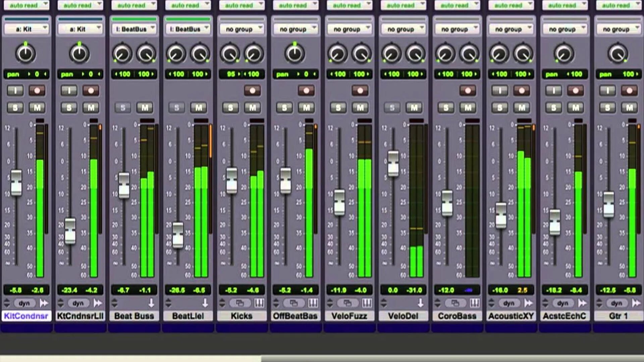The image size is (644, 362).
Task: Open Beat Buss group selector 'l: BeatBus'
Action: (x=134, y=29)
